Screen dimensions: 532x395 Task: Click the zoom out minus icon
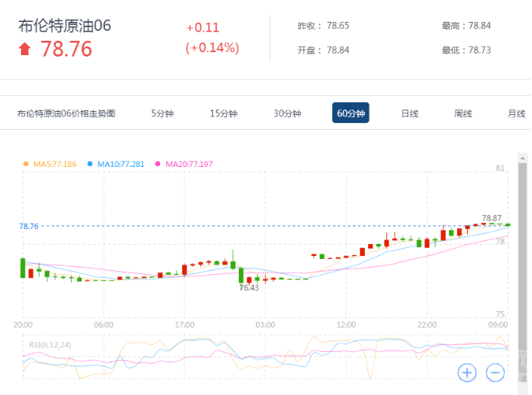pos(496,372)
